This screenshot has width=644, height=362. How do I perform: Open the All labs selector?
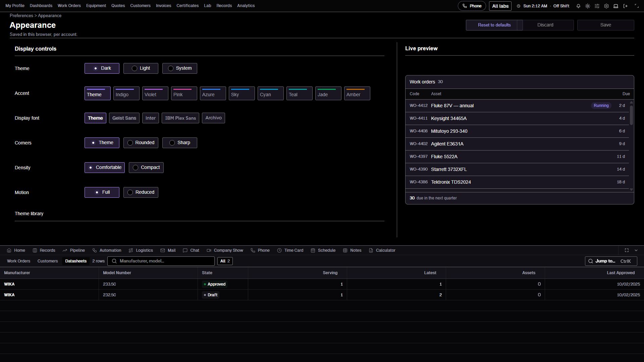click(x=500, y=6)
